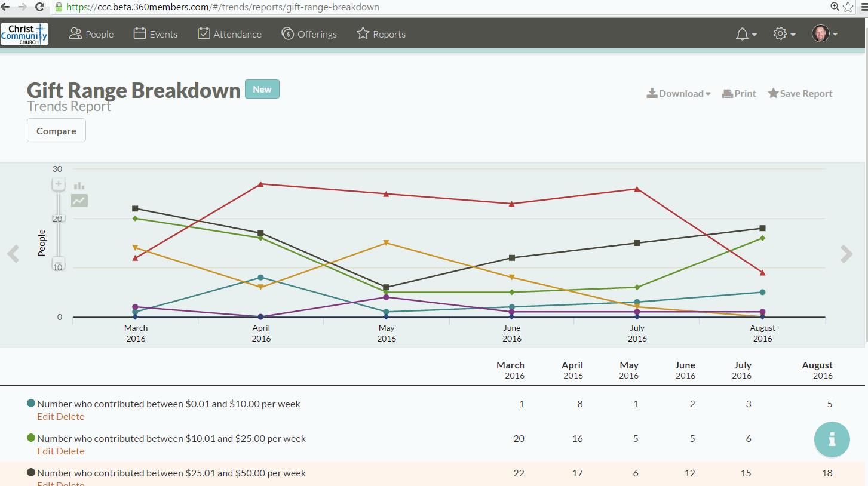The image size is (868, 486).
Task: Go to the Offerings section
Action: pyautogui.click(x=309, y=35)
